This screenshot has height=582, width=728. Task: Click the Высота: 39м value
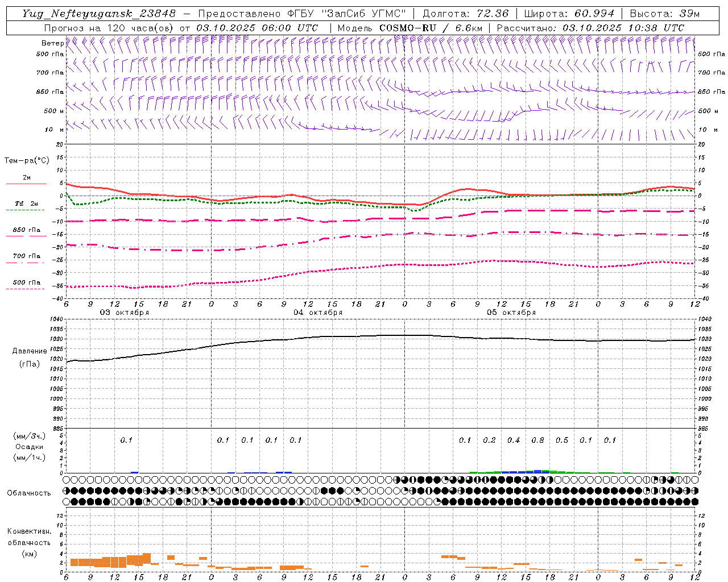pos(665,14)
